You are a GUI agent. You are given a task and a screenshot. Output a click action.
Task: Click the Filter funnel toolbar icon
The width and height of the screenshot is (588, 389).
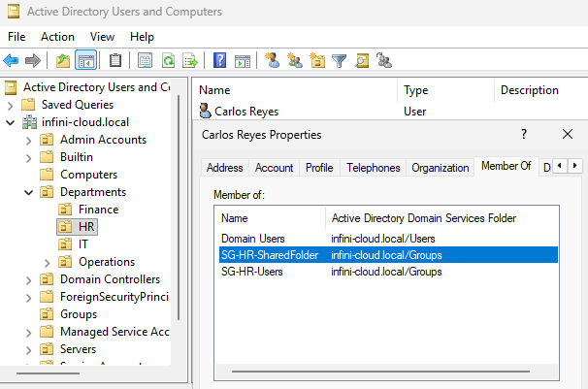click(340, 61)
